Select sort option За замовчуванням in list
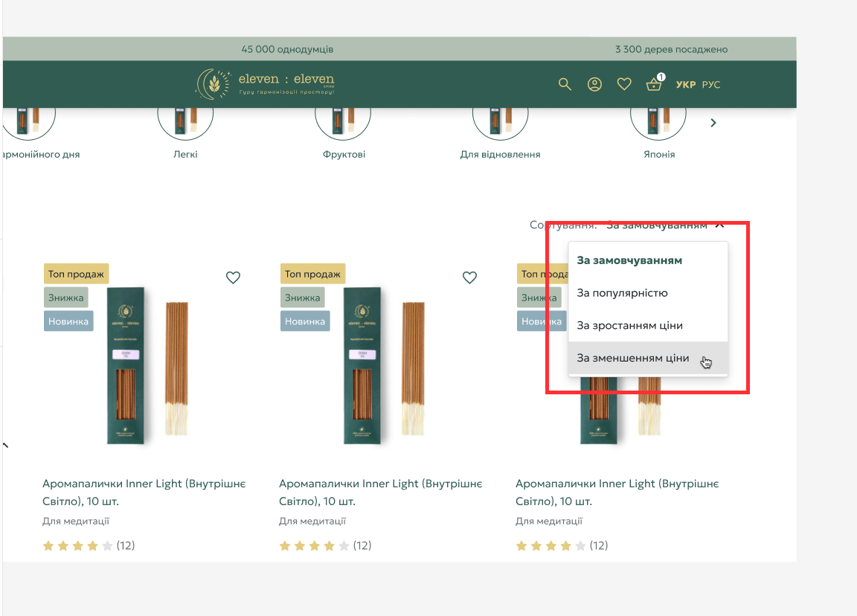The height and width of the screenshot is (616, 857). pos(648,260)
